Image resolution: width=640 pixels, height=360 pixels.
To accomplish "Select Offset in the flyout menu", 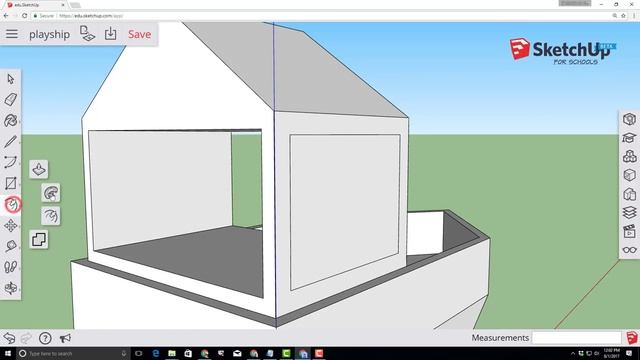I will click(51, 216).
